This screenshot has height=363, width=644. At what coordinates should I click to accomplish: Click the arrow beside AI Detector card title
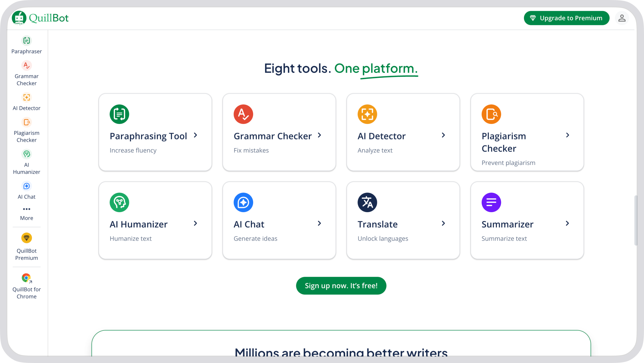click(x=443, y=135)
